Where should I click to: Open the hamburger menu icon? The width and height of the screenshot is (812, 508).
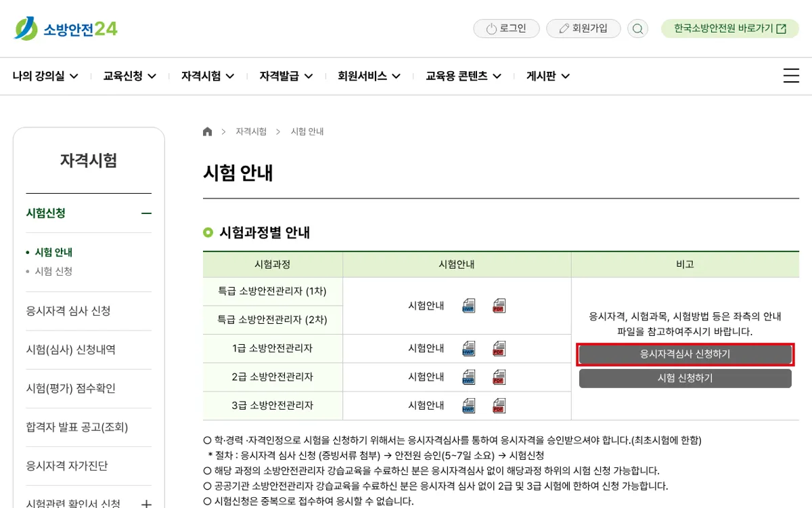[791, 76]
